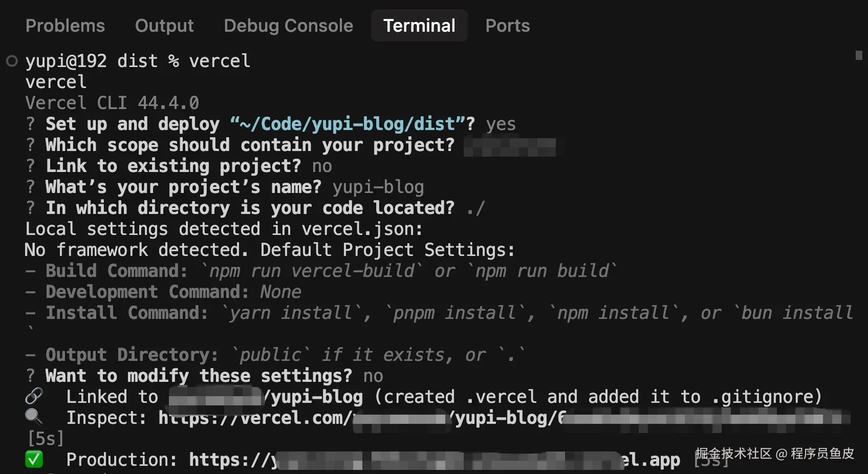Switch to the Problems tab
Screen dimensions: 868x474
coord(65,26)
